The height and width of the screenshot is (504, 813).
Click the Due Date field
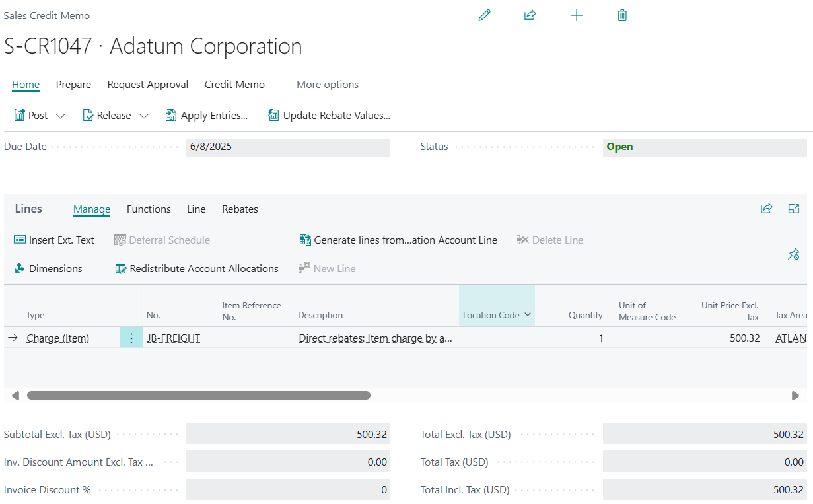coord(288,147)
